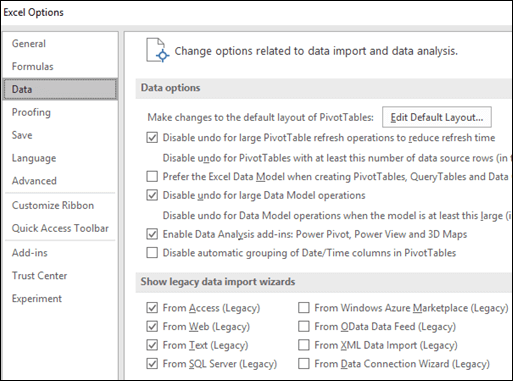Toggle From Text (Legacy) checkbox
The width and height of the screenshot is (513, 381).
(x=152, y=345)
